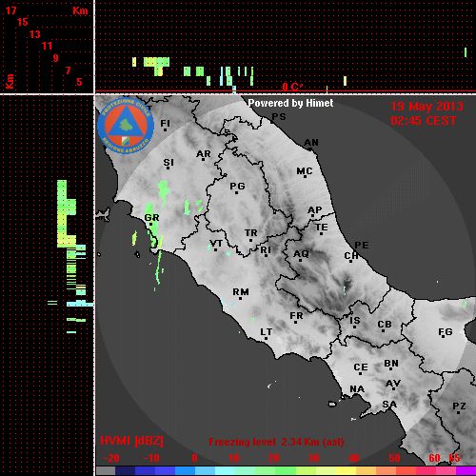Image resolution: width=476 pixels, height=476 pixels.
Task: Click the GR city label
Action: pyautogui.click(x=151, y=218)
